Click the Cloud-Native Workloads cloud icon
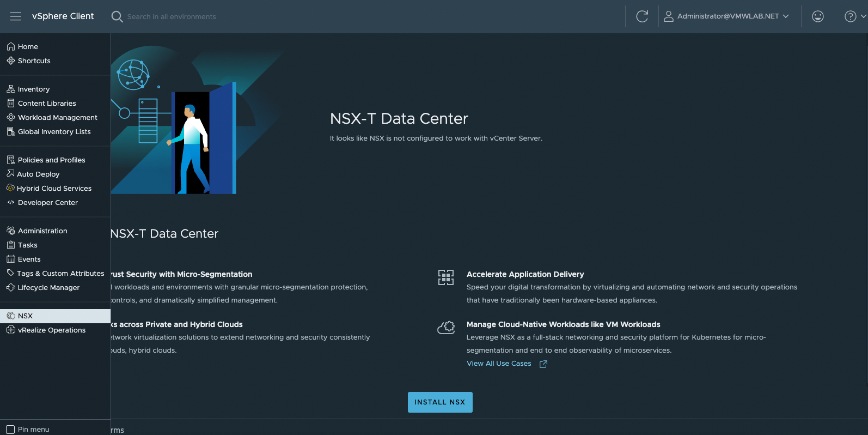This screenshot has width=868, height=435. point(446,328)
